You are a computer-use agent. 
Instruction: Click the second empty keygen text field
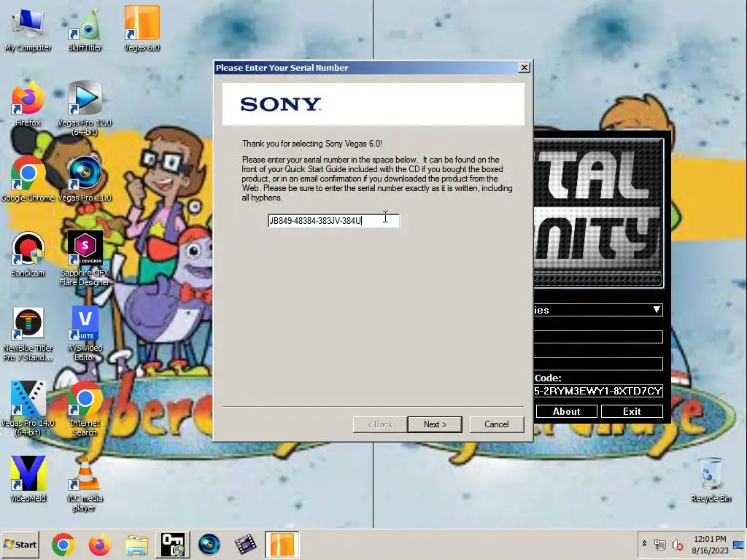(x=598, y=364)
